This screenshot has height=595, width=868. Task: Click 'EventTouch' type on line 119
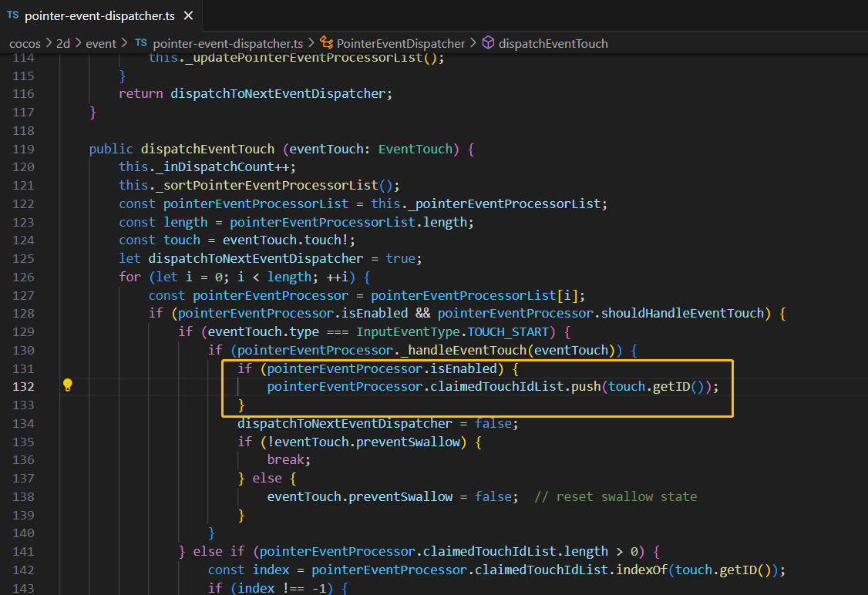(415, 149)
